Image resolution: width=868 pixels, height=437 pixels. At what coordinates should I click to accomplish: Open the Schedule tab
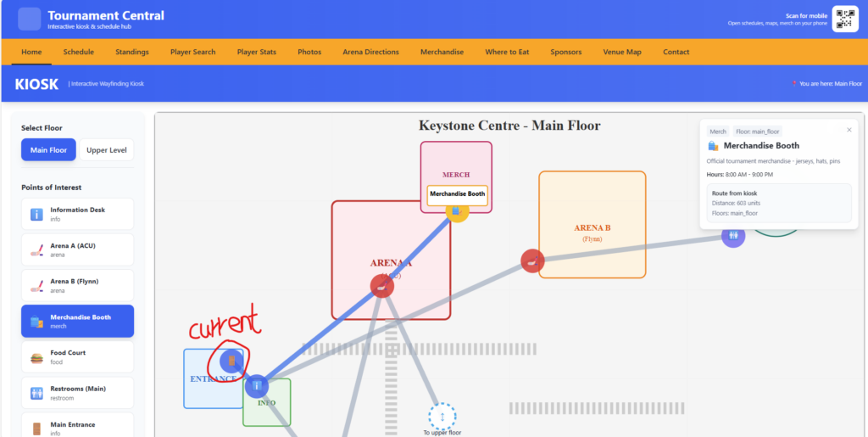point(79,52)
